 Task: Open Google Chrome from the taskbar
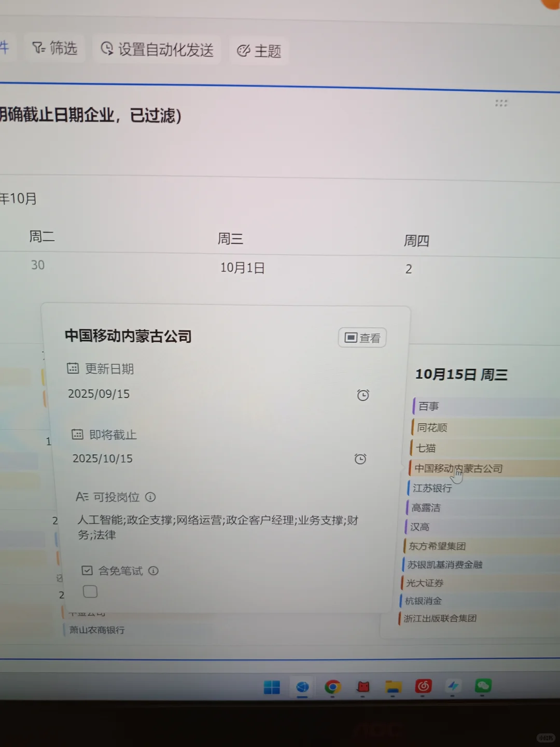pyautogui.click(x=332, y=687)
